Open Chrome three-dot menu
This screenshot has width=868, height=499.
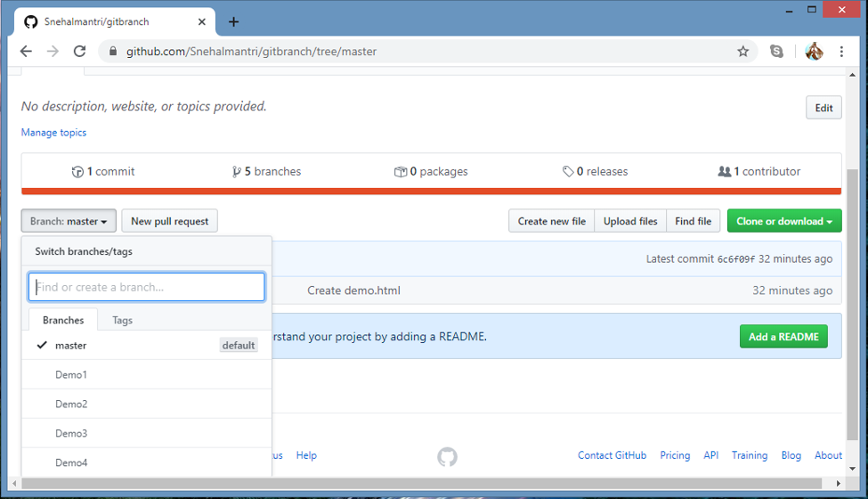841,52
